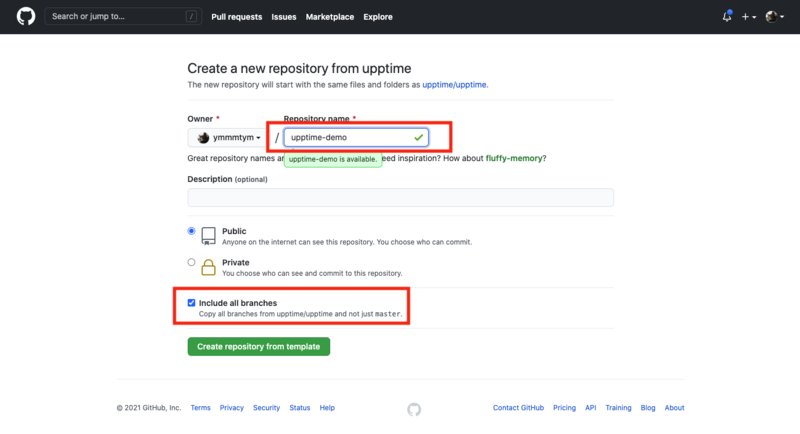Screen dimensions: 800x434
Task: Open the Help footer link
Action: (x=327, y=408)
